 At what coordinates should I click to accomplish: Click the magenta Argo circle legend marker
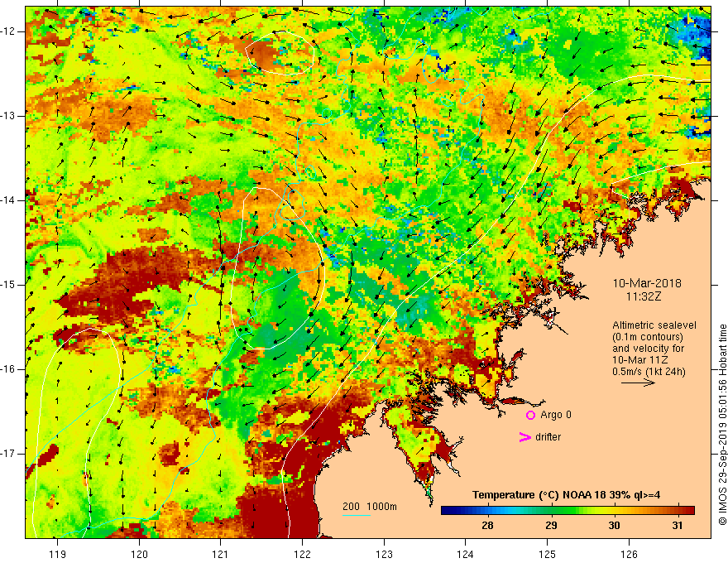pyautogui.click(x=530, y=415)
